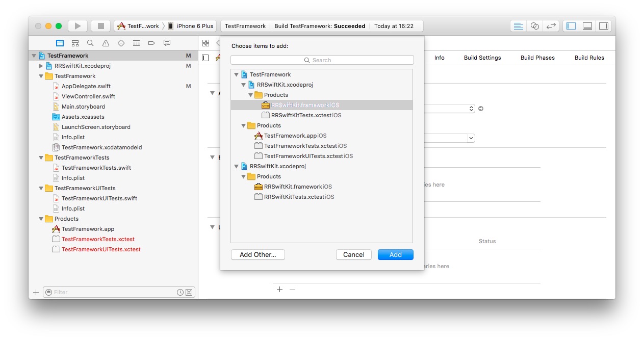644x340 pixels.
Task: Click the Add Other... button
Action: coord(258,254)
